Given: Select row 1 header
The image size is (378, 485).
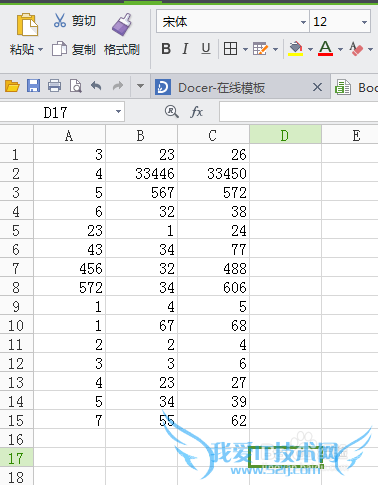Looking at the screenshot, I should [x=16, y=154].
